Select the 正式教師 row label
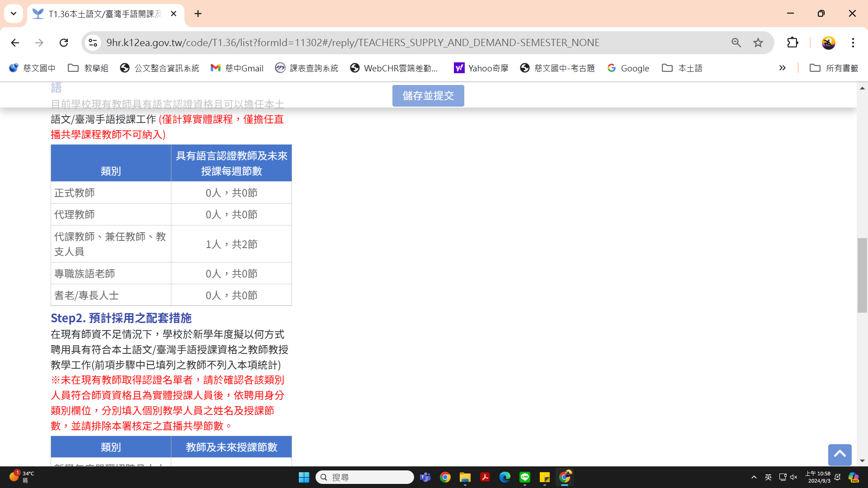868x488 pixels. click(x=75, y=193)
